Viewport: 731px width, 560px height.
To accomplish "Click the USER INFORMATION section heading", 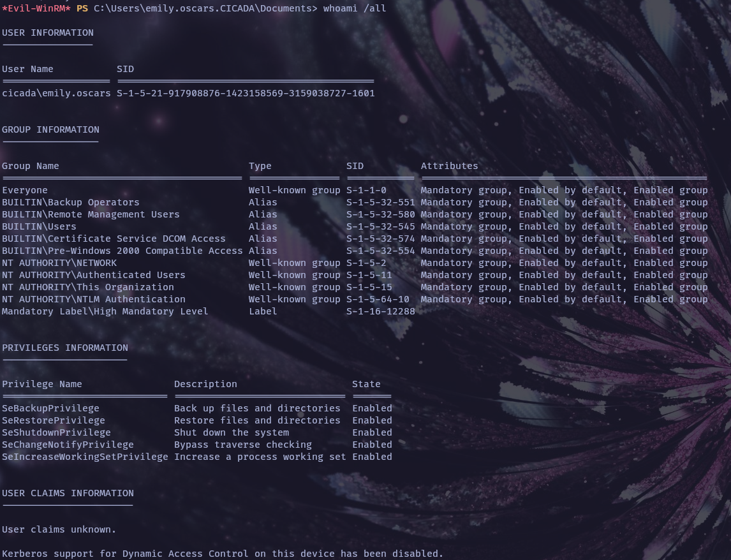I will (48, 33).
